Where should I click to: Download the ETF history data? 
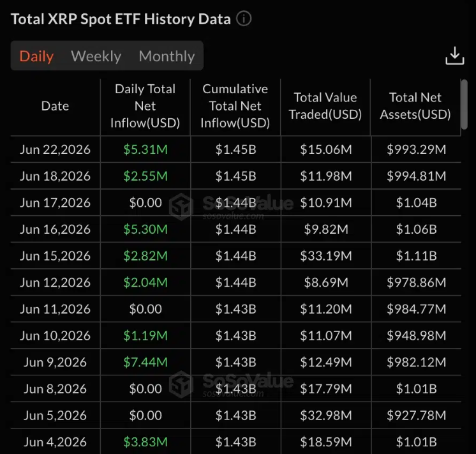(x=454, y=56)
